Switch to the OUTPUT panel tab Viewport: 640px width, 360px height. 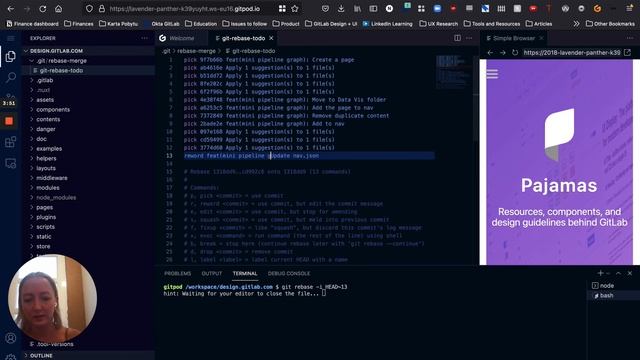pos(212,273)
